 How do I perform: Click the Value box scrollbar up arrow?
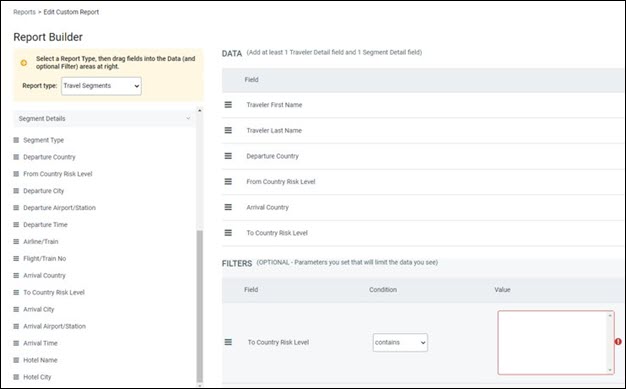coord(610,316)
